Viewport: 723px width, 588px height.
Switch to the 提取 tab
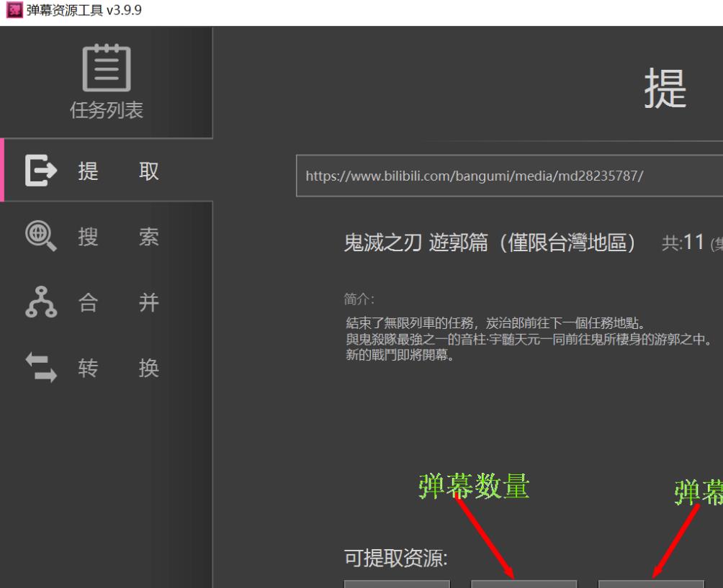point(107,170)
